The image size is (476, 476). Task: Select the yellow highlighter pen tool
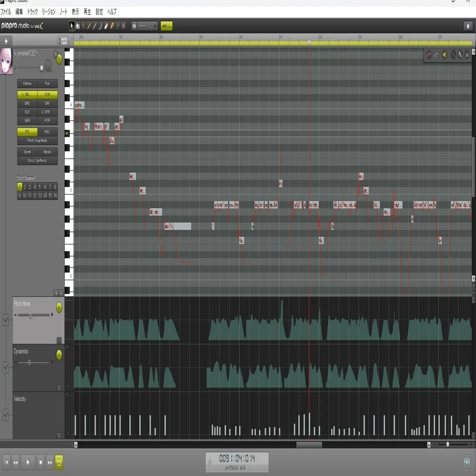click(x=112, y=26)
